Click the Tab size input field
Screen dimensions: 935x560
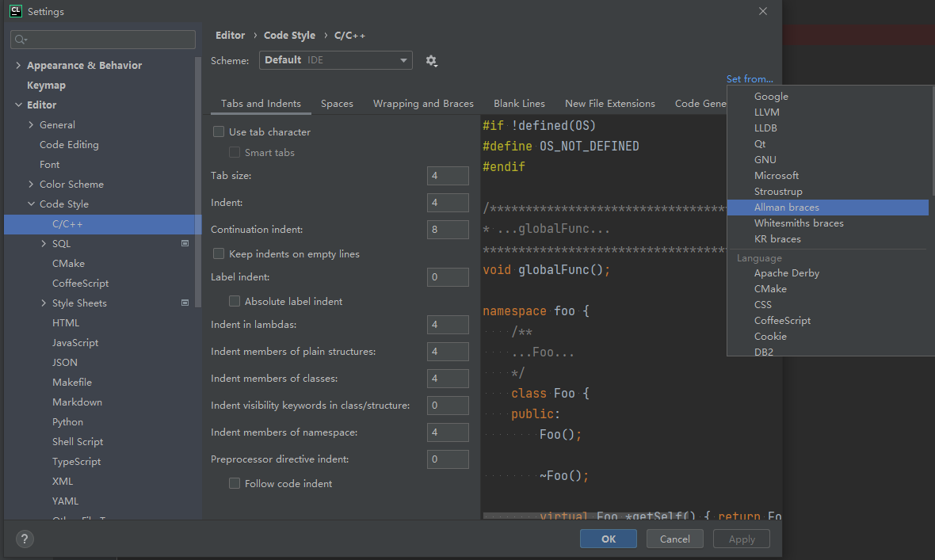pyautogui.click(x=448, y=176)
